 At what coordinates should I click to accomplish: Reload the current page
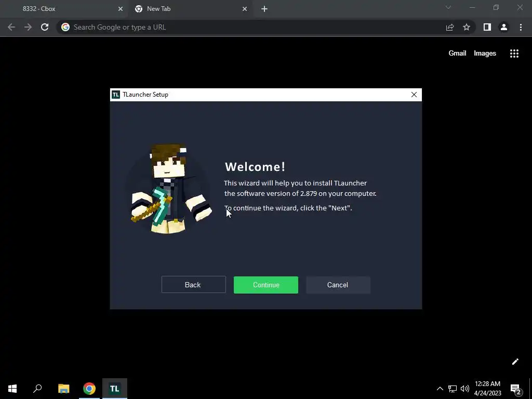(45, 27)
